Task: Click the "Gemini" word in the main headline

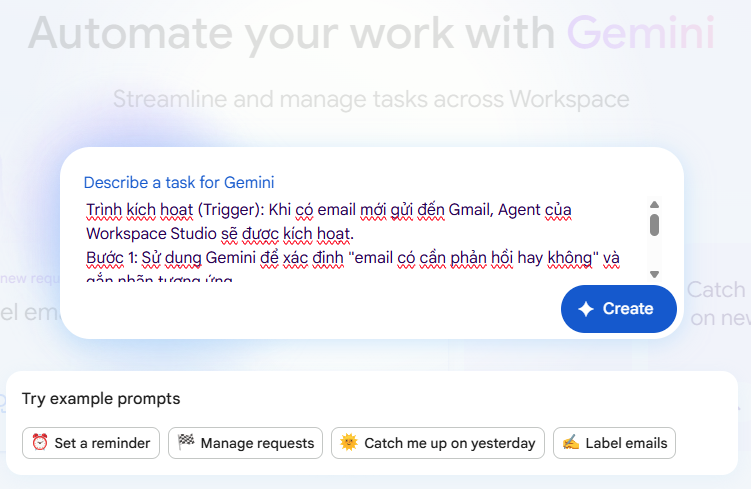Action: point(640,34)
